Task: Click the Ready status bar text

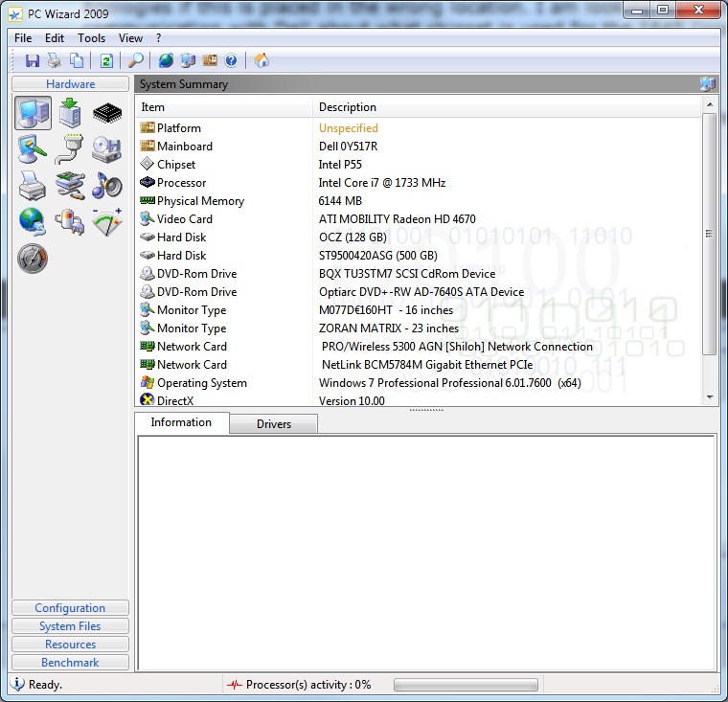Action: pyautogui.click(x=45, y=685)
